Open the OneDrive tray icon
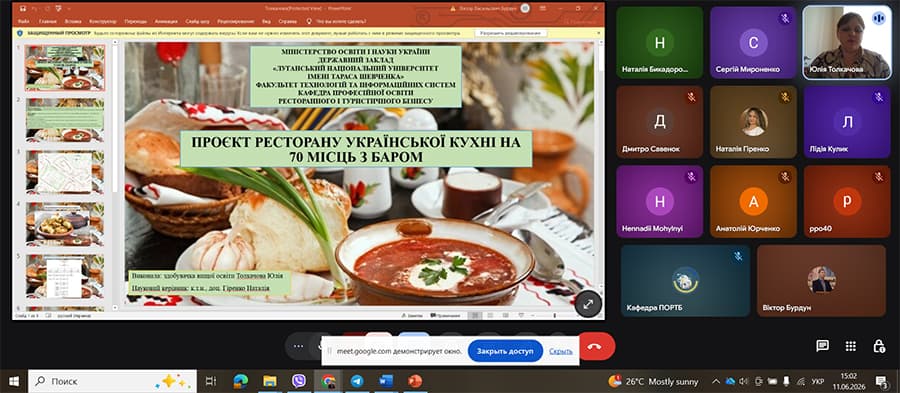 pos(730,381)
